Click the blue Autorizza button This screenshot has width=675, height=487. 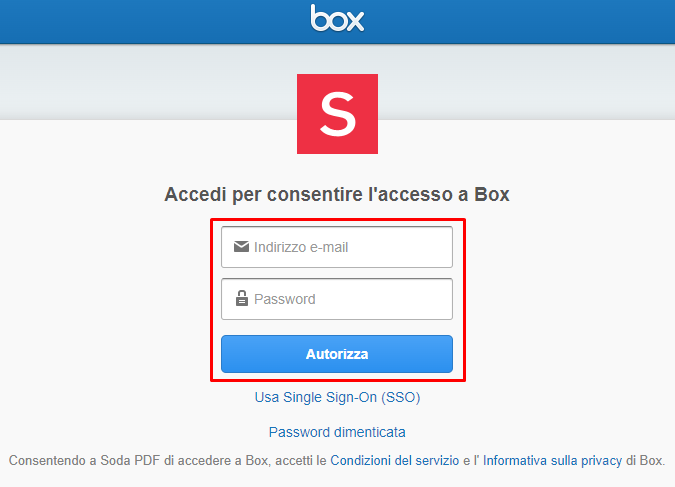tap(337, 354)
